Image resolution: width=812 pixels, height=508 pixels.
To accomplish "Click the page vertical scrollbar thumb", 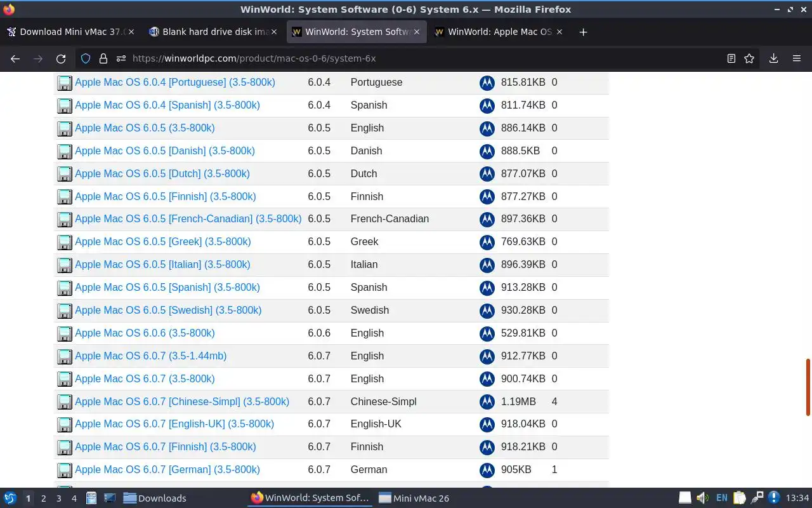I will (x=808, y=387).
